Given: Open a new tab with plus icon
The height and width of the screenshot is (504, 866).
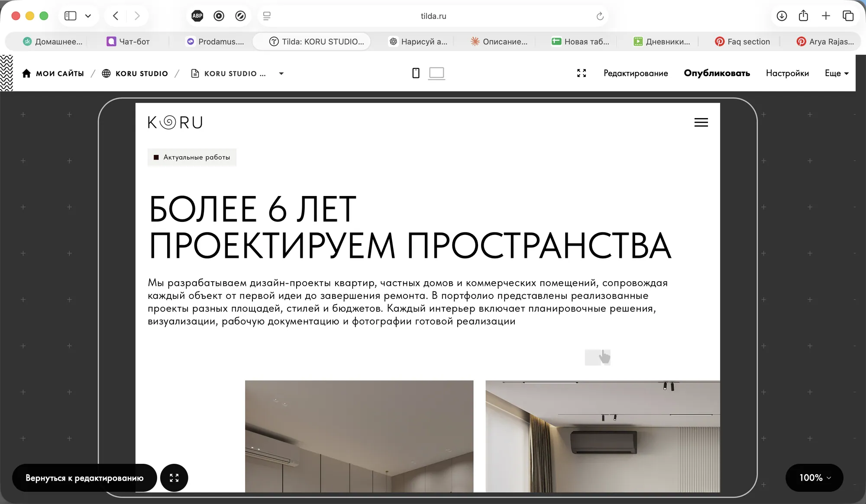Looking at the screenshot, I should tap(826, 16).
